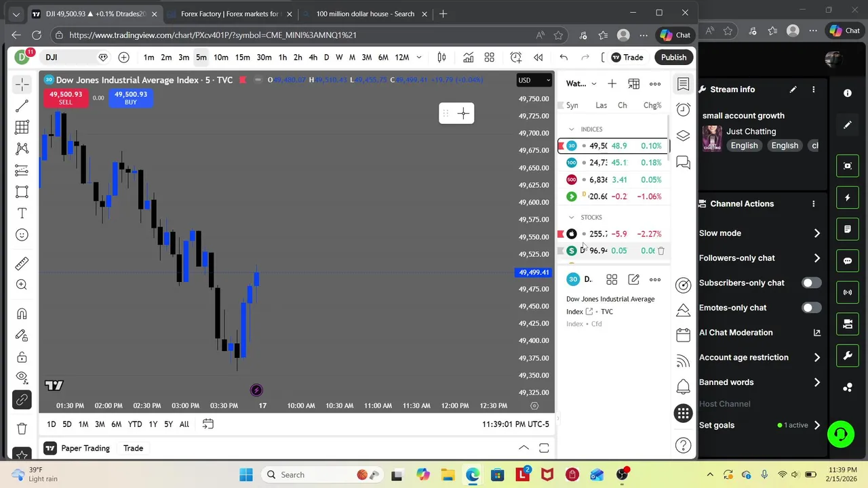Click the SELL 49,500.93 button

tap(65, 98)
